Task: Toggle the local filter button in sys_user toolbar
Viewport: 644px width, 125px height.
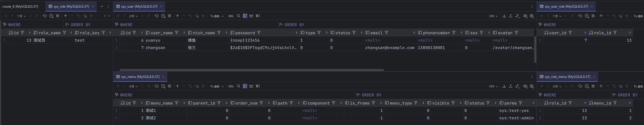Action: click(x=245, y=16)
